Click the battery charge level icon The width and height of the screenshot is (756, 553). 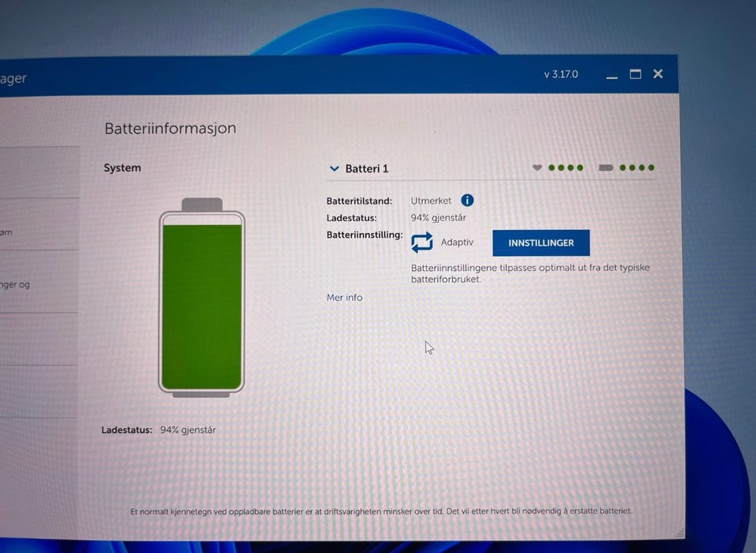[x=606, y=168]
